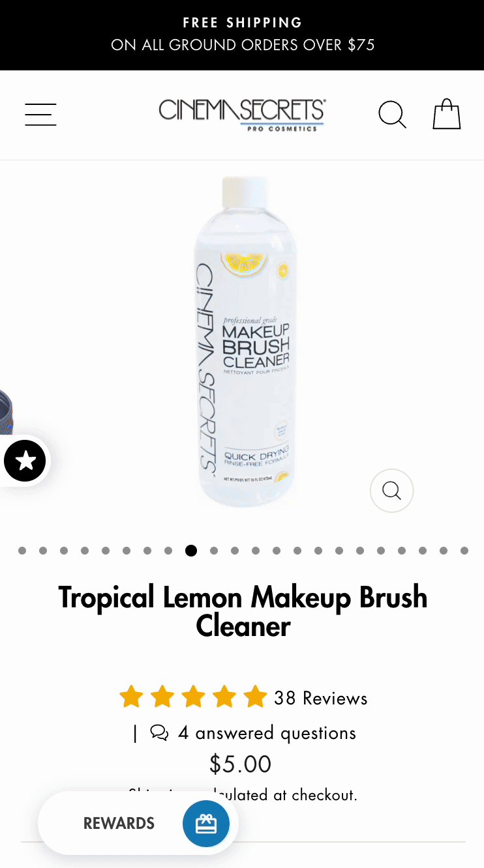Click the five-star rating stars
This screenshot has height=868, width=484.
pos(193,697)
